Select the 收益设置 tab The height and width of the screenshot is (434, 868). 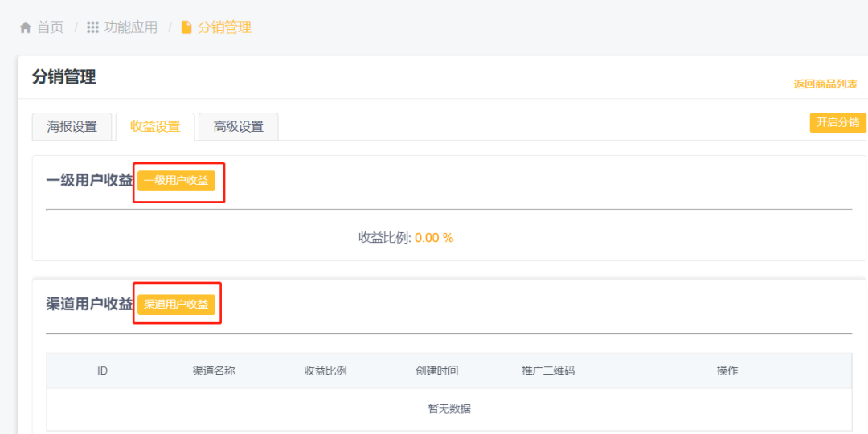pyautogui.click(x=155, y=127)
